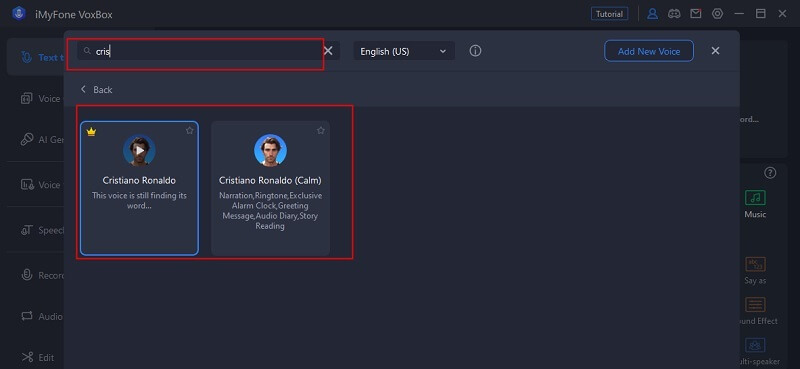Click the help question mark icon in right panel

(x=770, y=173)
